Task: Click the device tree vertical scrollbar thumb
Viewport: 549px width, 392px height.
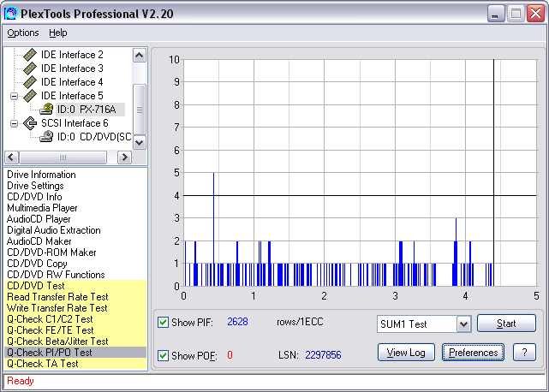Action: 140,110
